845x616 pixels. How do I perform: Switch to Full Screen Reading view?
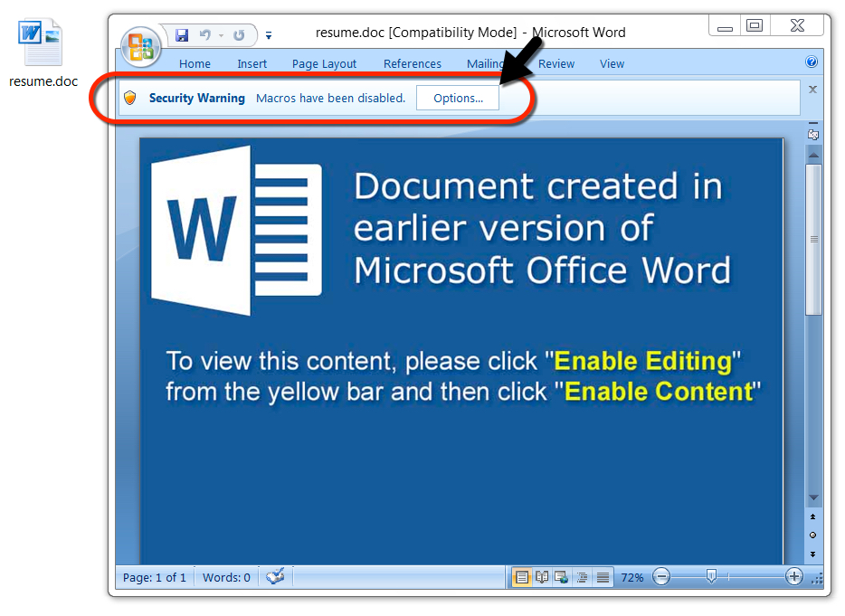(542, 578)
